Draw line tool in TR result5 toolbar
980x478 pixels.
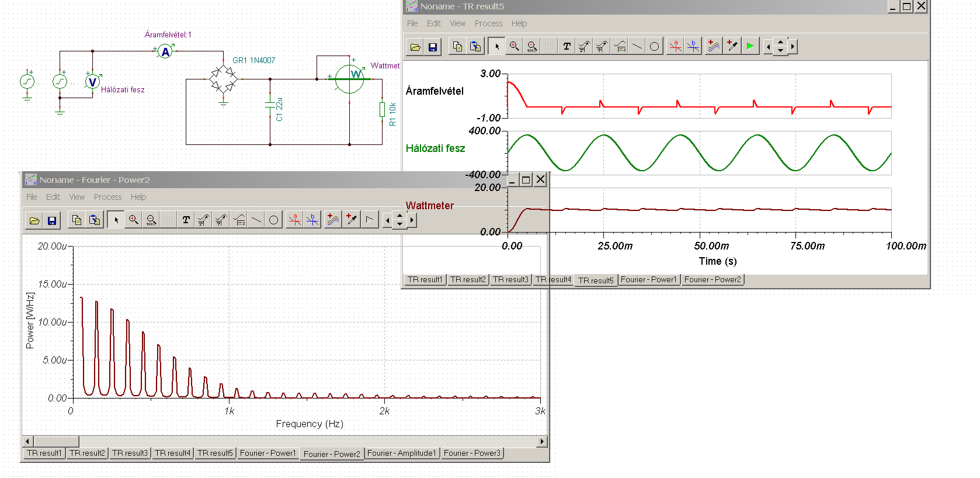coord(637,46)
